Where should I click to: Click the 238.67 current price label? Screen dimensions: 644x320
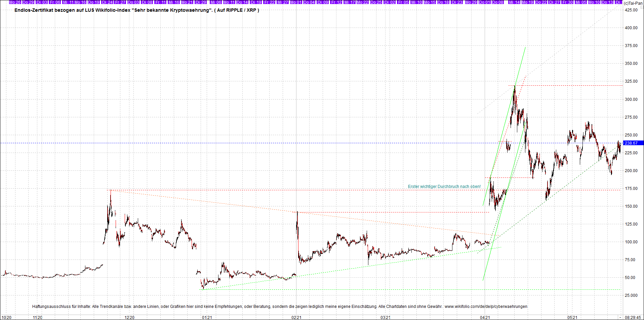[633, 143]
